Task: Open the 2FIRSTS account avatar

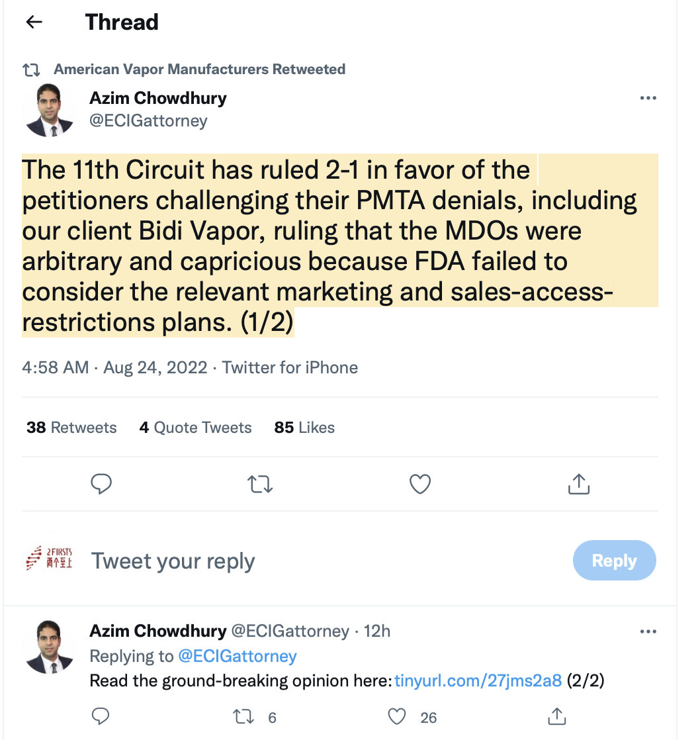Action: pos(49,560)
